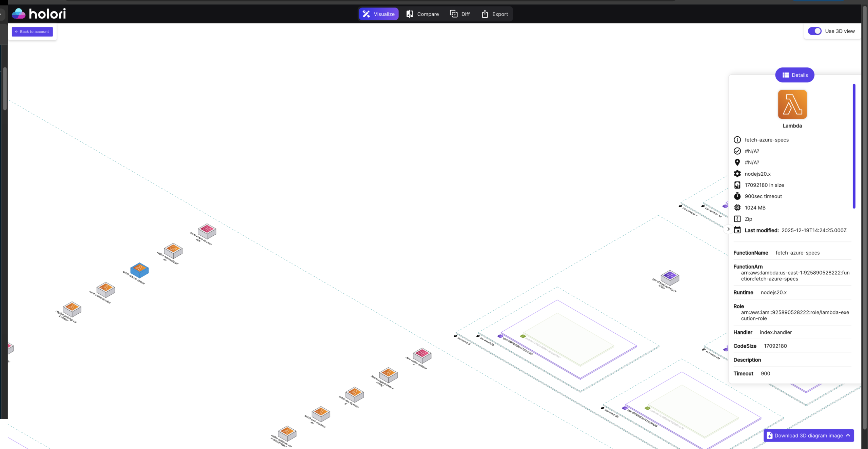Click the purple VPC icon in eu-west-3c
This screenshot has width=868, height=449.
tap(625, 408)
